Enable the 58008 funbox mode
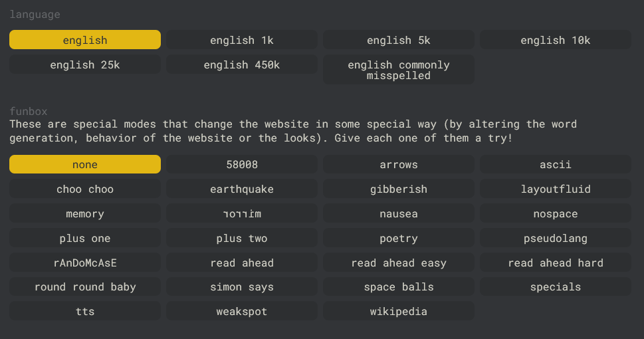 coord(241,164)
